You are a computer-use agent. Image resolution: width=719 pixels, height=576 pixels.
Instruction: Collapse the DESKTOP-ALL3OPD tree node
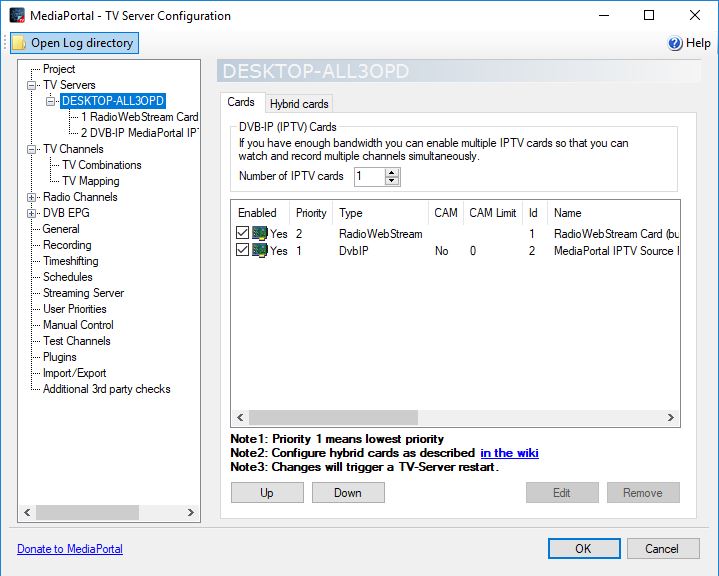click(x=50, y=101)
